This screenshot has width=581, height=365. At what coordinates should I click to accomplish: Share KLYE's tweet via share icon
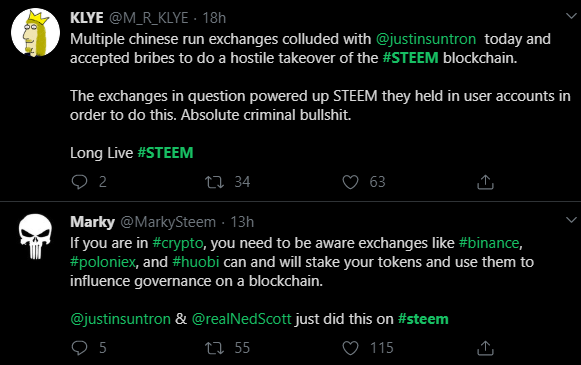[485, 182]
